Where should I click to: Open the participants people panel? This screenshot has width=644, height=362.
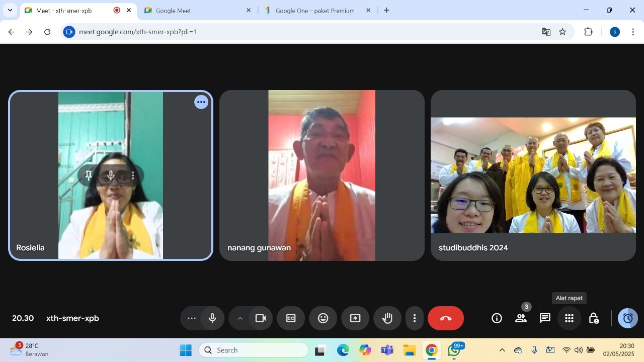[x=521, y=318]
